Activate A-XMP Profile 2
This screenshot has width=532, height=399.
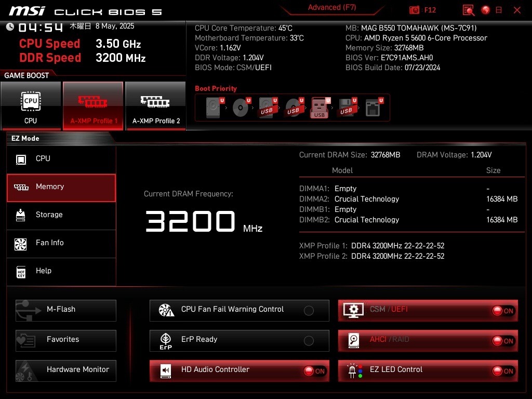156,105
